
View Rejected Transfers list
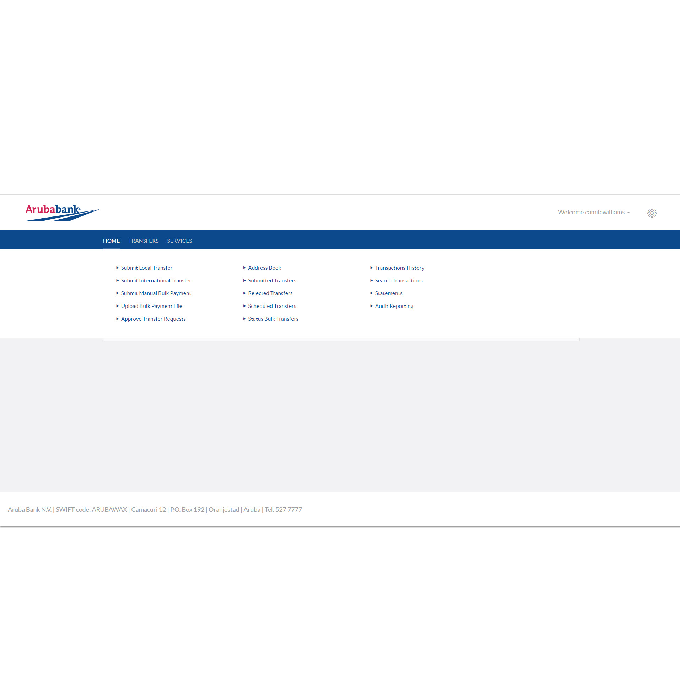coord(270,293)
